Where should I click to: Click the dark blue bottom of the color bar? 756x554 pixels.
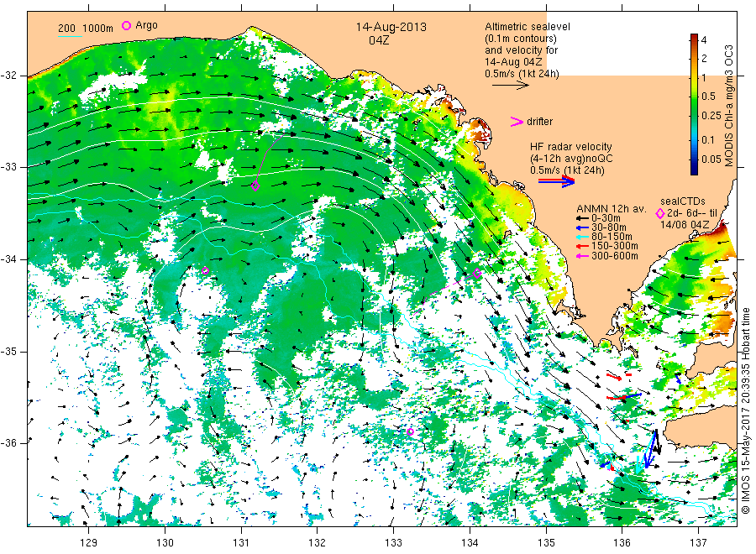[694, 169]
